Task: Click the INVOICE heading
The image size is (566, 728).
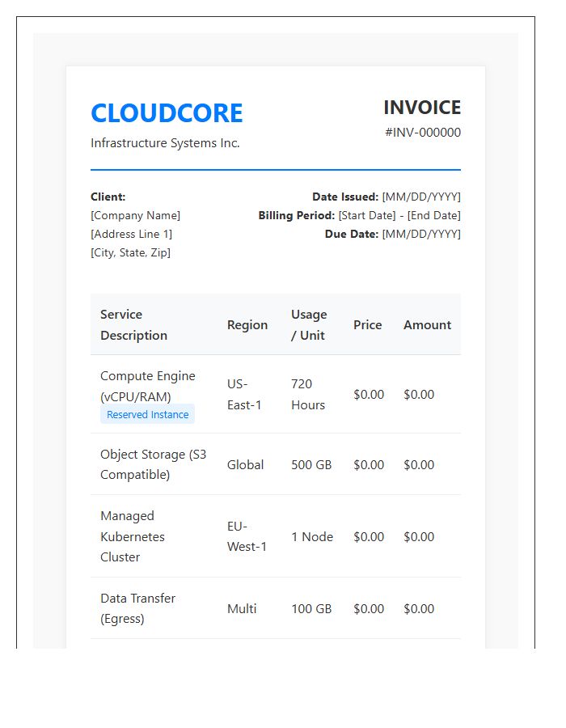Action: point(422,108)
